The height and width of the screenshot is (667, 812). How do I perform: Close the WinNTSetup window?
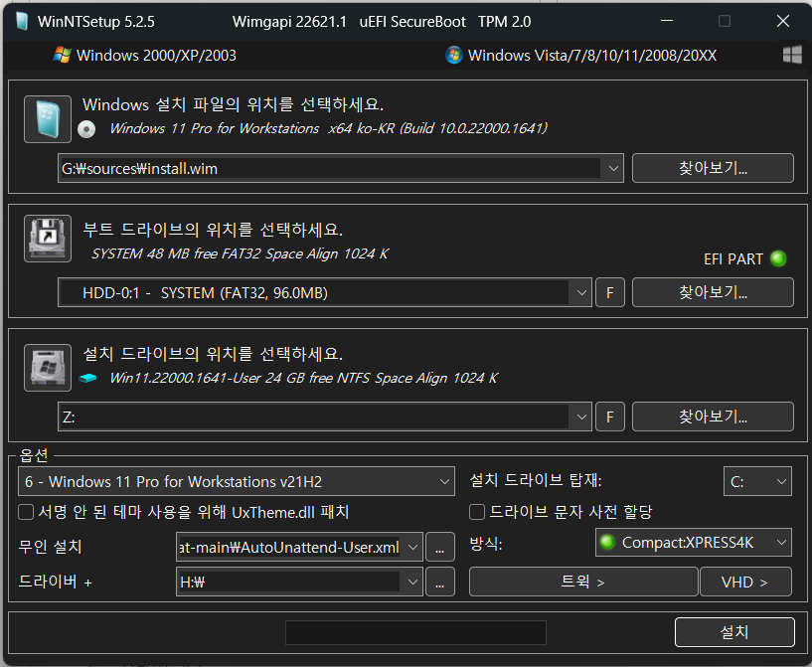783,21
